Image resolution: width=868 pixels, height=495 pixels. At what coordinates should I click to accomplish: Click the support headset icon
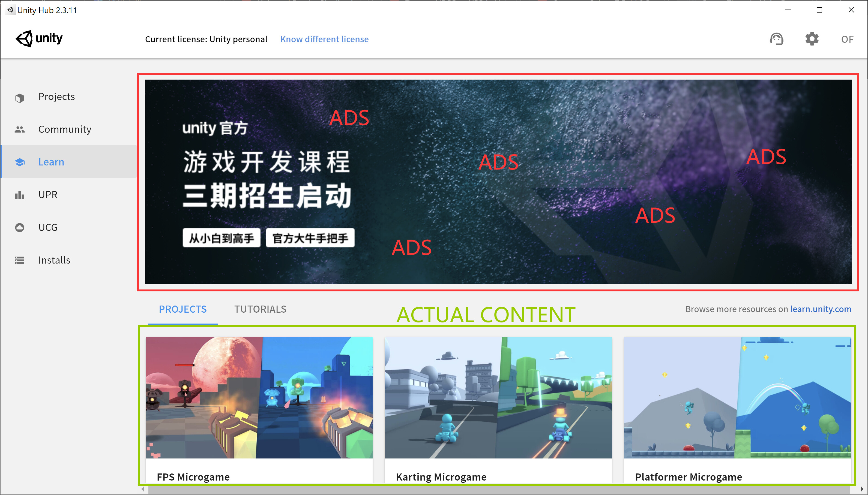777,39
